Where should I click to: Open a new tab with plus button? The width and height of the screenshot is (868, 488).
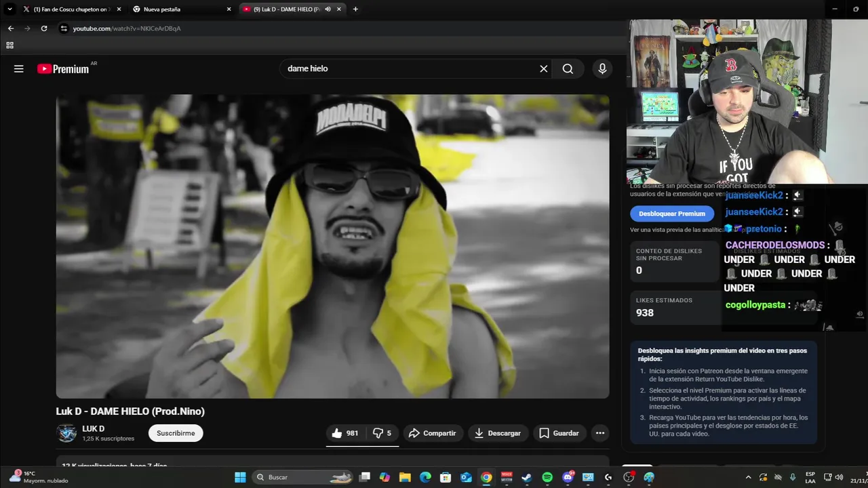tap(355, 9)
